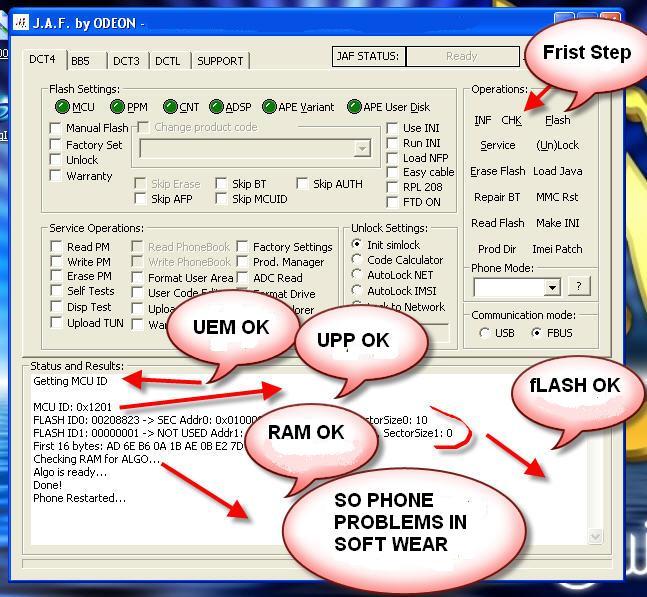Image resolution: width=647 pixels, height=597 pixels.
Task: Enable the Factory Settings checkbox
Action: pos(242,247)
